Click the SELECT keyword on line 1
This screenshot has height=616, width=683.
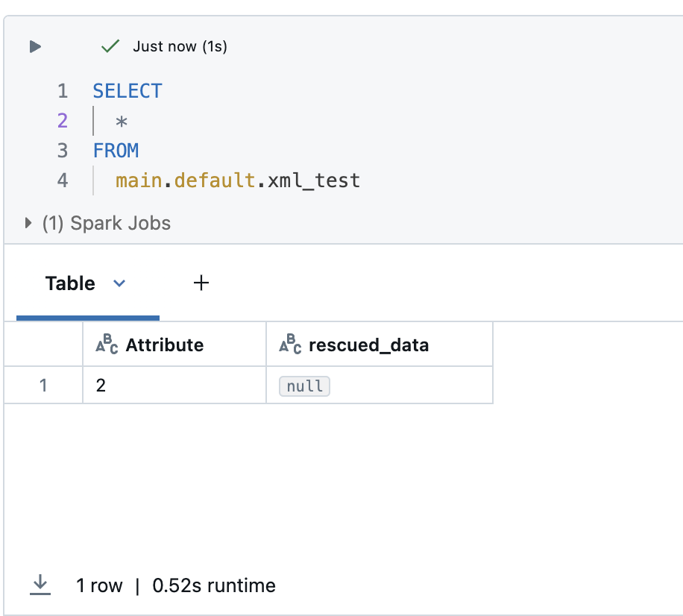pyautogui.click(x=127, y=90)
